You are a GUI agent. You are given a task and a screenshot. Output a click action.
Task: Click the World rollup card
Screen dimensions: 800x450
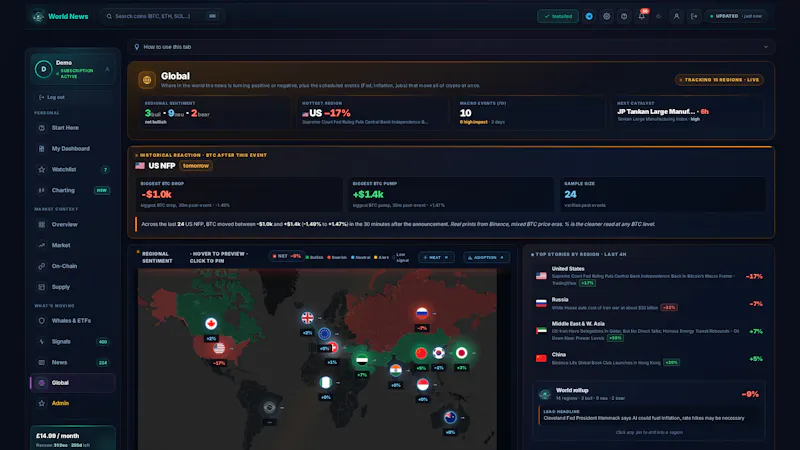pos(648,411)
